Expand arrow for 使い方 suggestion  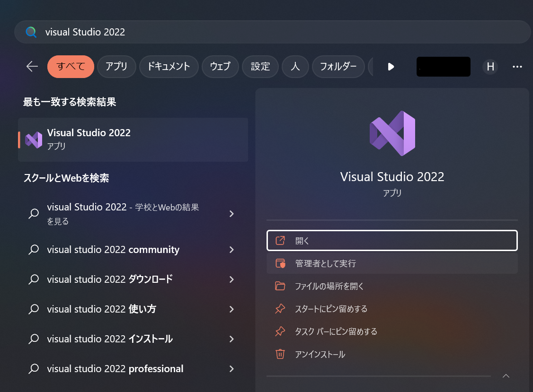point(231,309)
